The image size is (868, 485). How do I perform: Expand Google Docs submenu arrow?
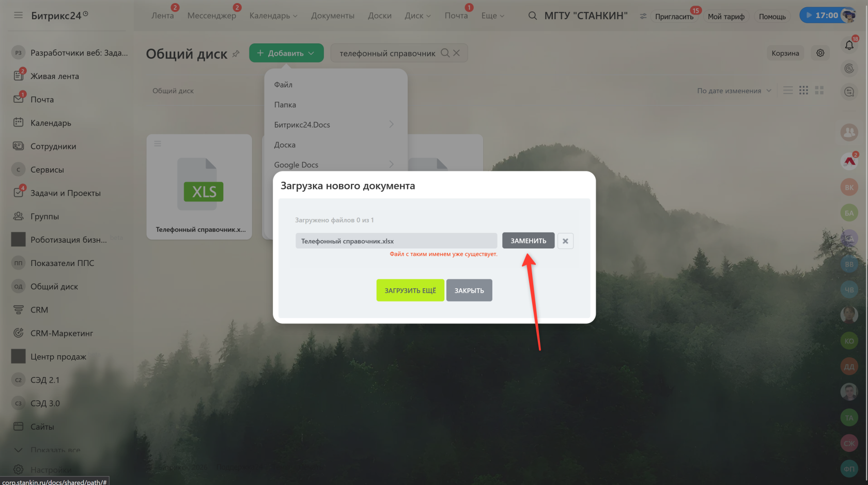391,165
